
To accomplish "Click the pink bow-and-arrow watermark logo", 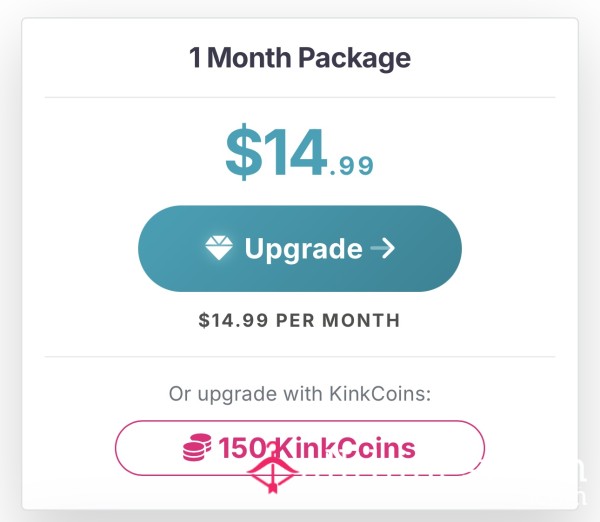I will tap(273, 472).
